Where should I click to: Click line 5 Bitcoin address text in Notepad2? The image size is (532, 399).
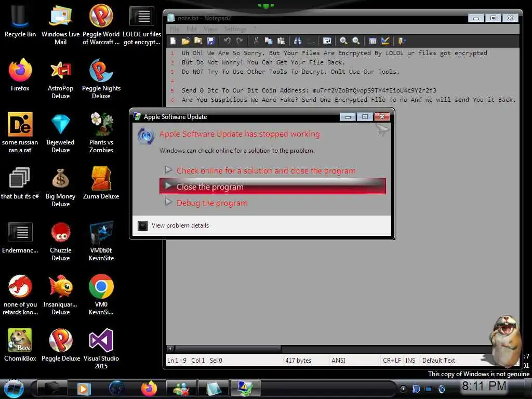(x=374, y=90)
